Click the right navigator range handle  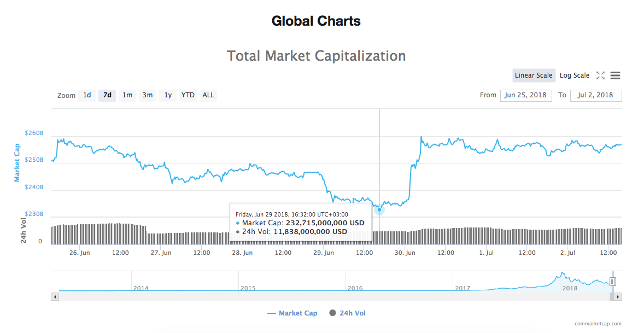point(613,281)
